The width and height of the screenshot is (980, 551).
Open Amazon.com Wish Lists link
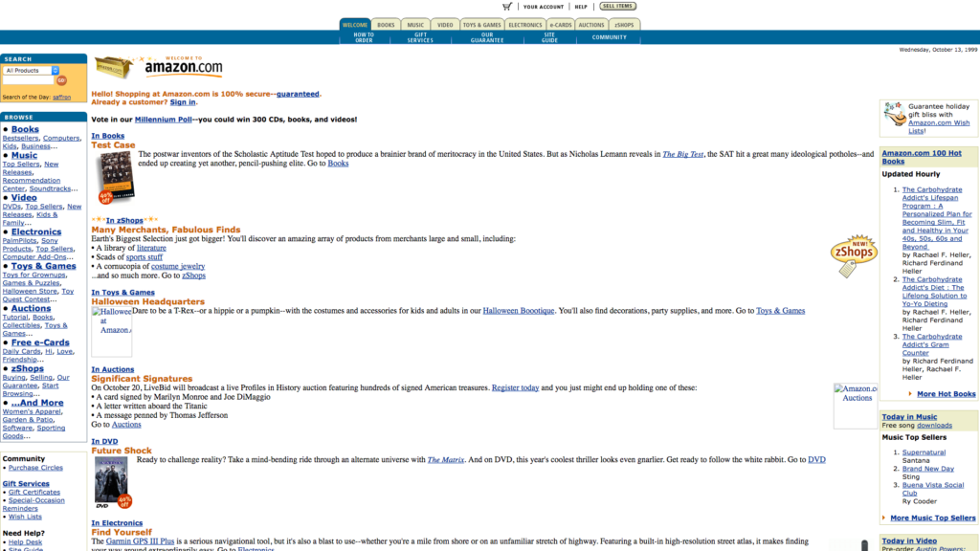[x=939, y=127]
